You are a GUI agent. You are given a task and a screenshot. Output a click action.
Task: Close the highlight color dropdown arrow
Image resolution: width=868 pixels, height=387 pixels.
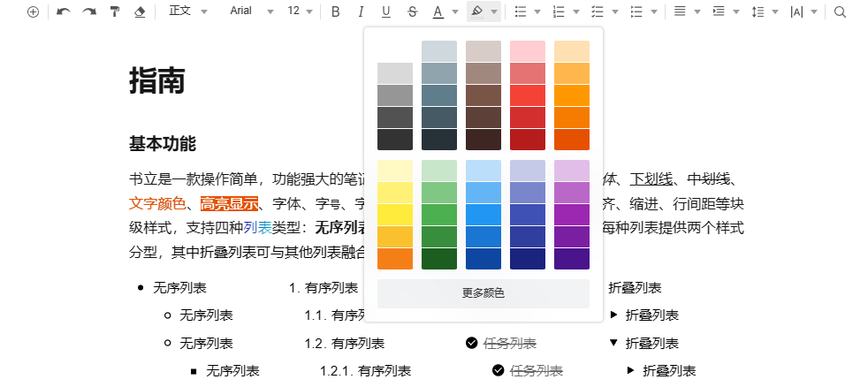(494, 11)
